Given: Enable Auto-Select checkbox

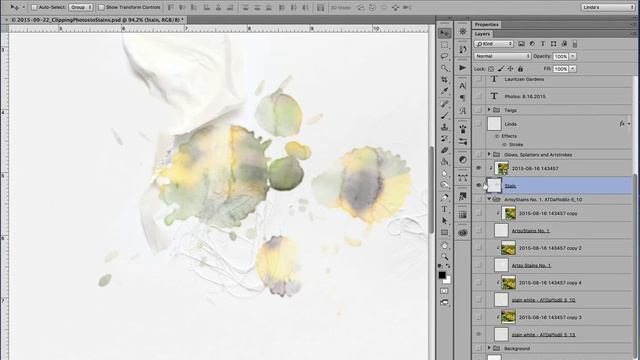Looking at the screenshot, I should click(x=34, y=7).
